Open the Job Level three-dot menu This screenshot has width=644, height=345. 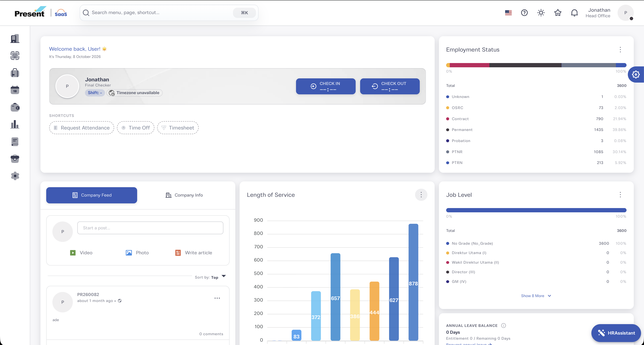point(620,195)
